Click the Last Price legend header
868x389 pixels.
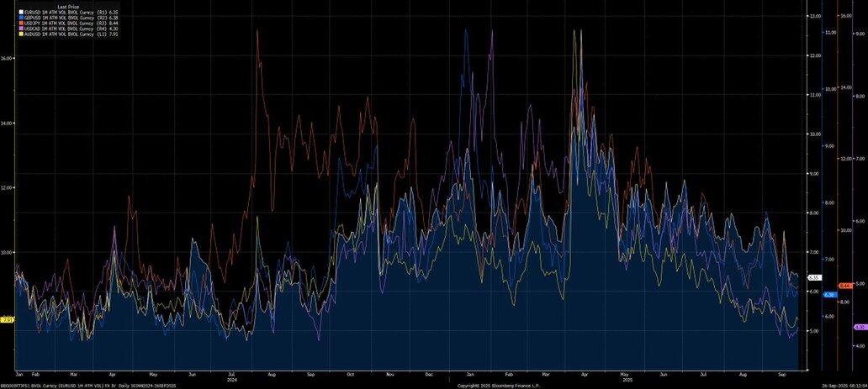[x=69, y=8]
